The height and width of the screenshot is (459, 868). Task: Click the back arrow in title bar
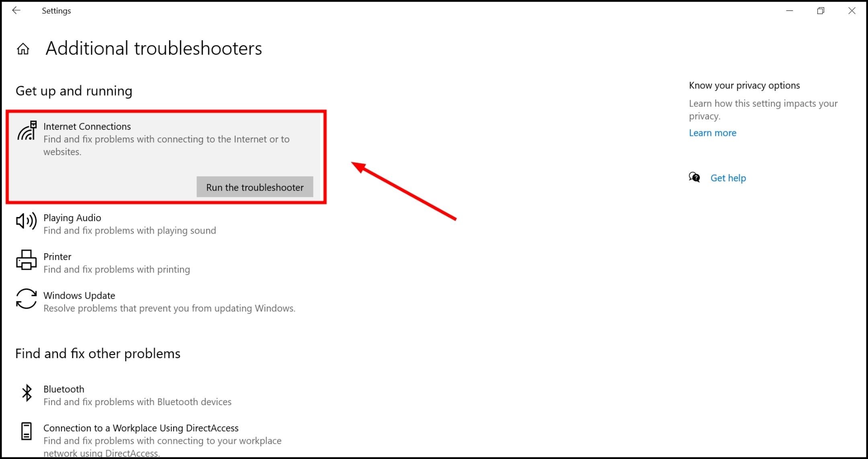16,11
